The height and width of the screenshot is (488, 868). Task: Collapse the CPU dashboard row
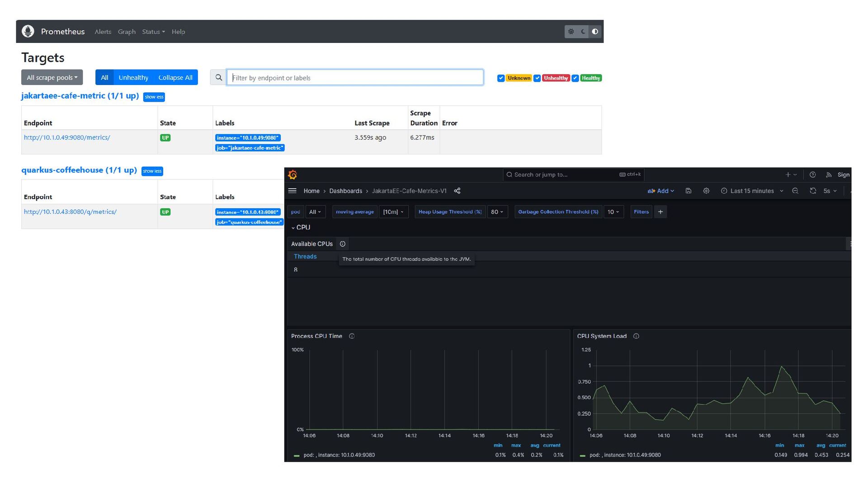coord(301,227)
